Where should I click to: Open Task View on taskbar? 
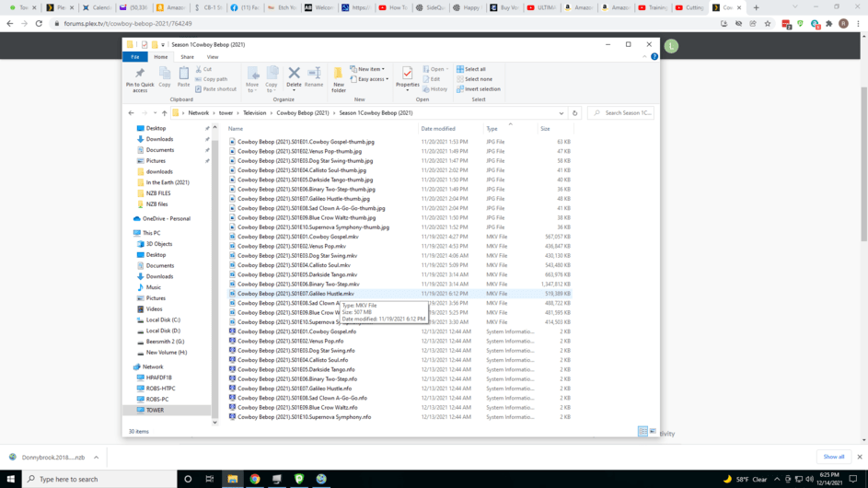pyautogui.click(x=209, y=479)
